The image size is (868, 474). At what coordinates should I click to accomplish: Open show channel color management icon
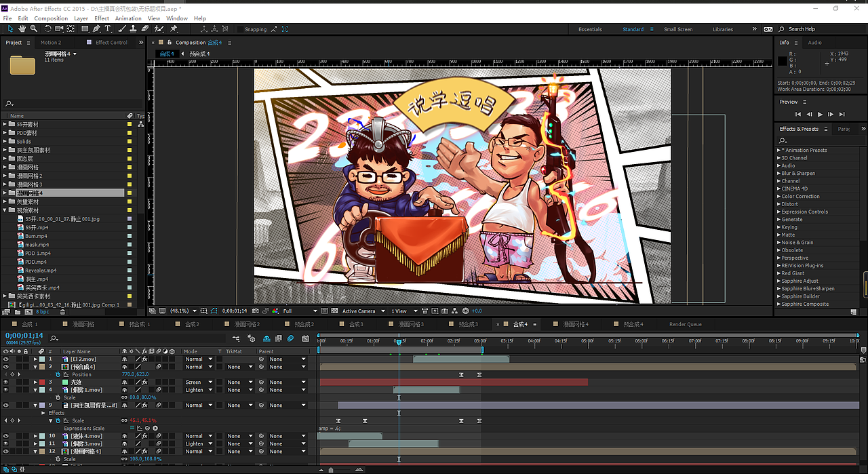tap(275, 311)
